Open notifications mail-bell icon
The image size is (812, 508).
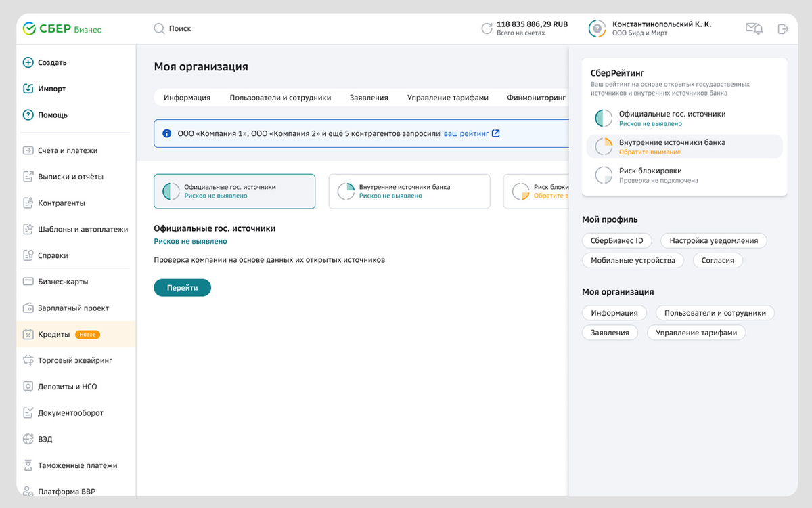point(754,28)
